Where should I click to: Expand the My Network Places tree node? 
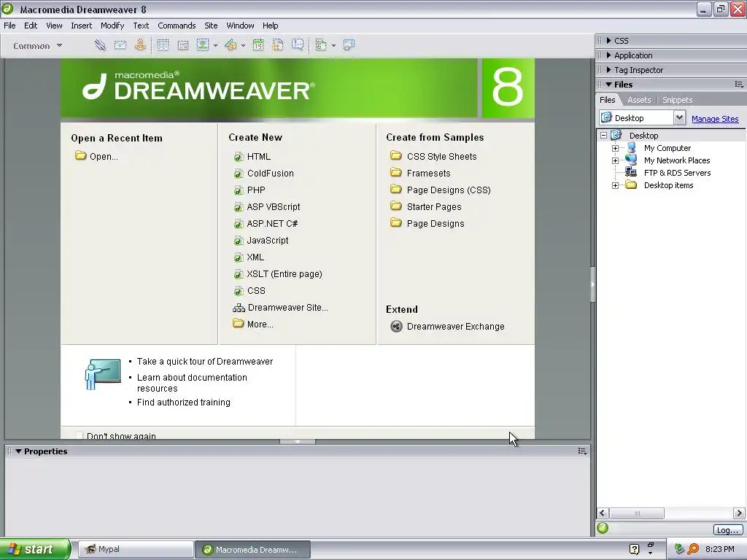[x=615, y=161]
